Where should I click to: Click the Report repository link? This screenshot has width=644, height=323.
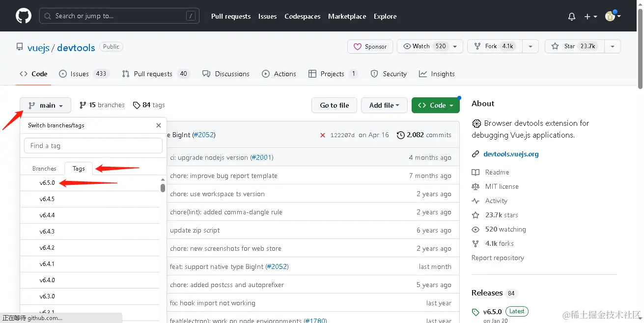[x=498, y=258]
